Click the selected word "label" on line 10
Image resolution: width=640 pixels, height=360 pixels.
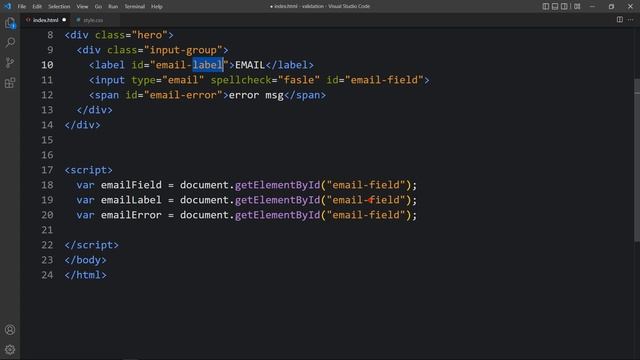coord(208,65)
